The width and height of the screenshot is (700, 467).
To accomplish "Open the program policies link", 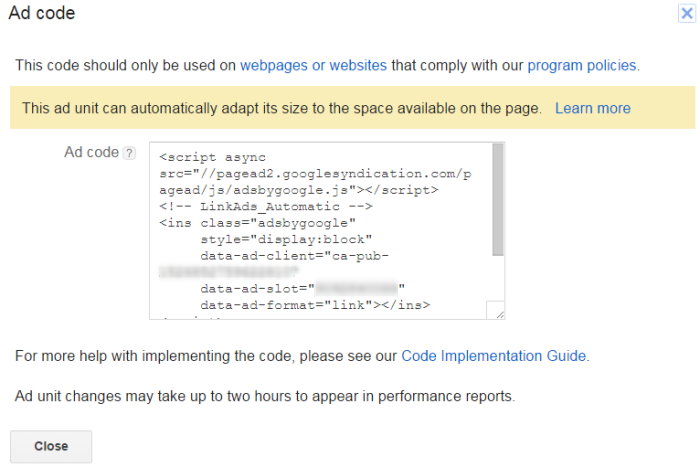I will [x=582, y=65].
